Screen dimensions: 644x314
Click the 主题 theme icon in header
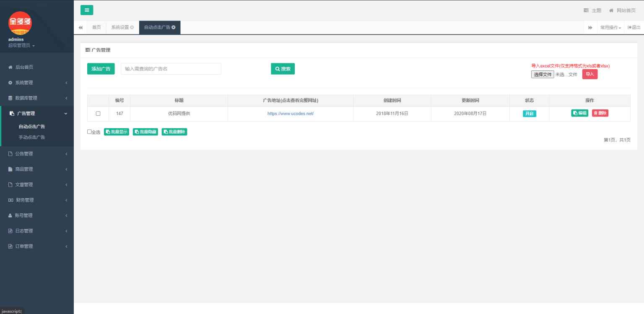click(586, 10)
